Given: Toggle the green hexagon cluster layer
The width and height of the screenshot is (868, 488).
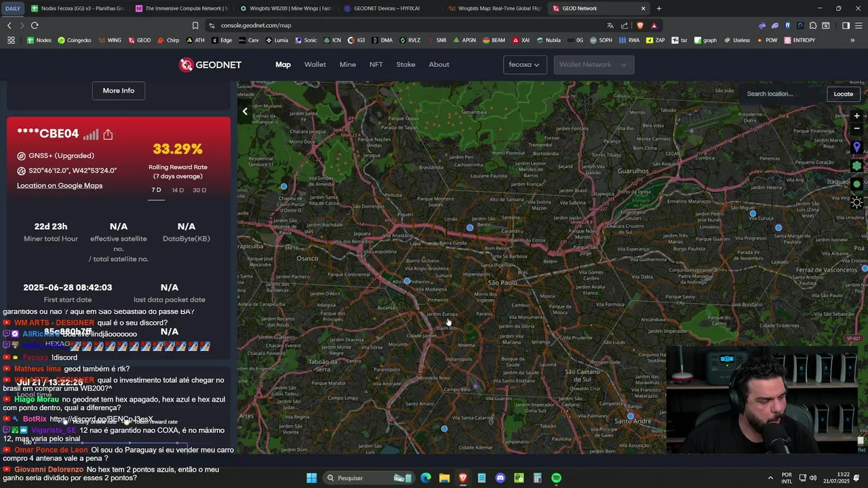Looking at the screenshot, I should click(x=856, y=165).
